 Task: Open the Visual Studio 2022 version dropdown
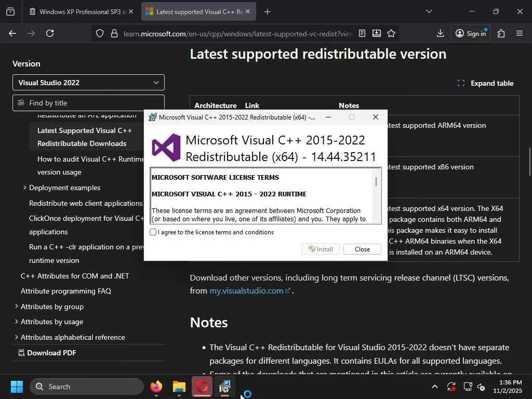click(x=88, y=83)
